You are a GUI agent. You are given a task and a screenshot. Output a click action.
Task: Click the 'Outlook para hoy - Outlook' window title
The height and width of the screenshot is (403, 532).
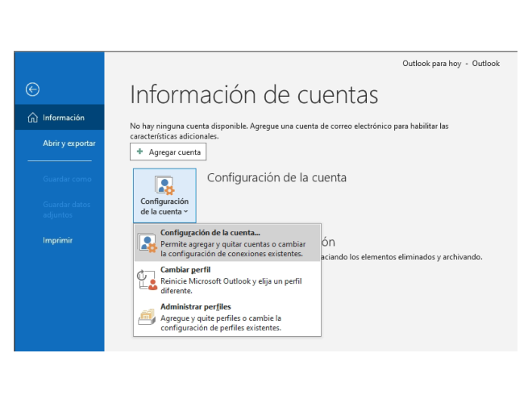[451, 64]
